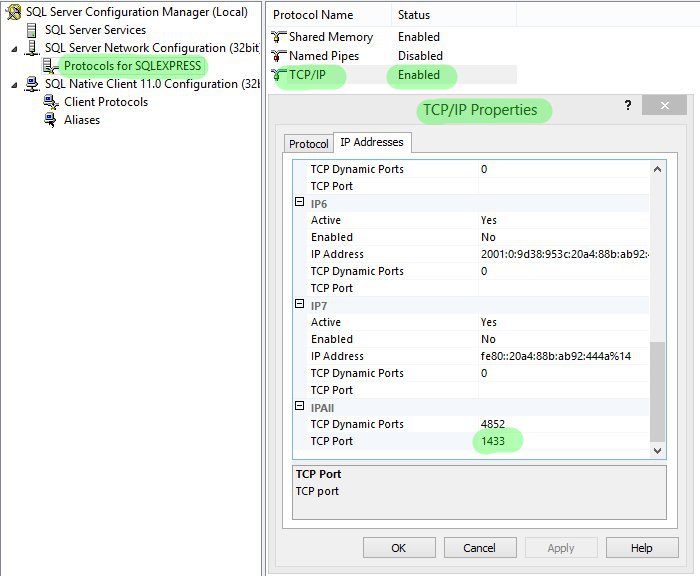Viewport: 700px width, 576px height.
Task: Switch to the Protocol tab
Action: (x=308, y=144)
